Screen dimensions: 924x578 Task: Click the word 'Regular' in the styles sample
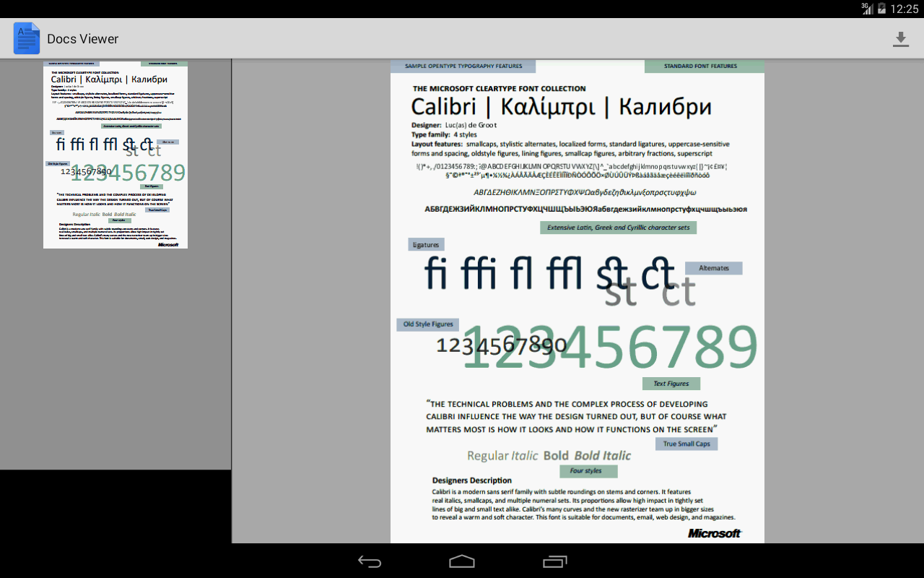click(488, 456)
